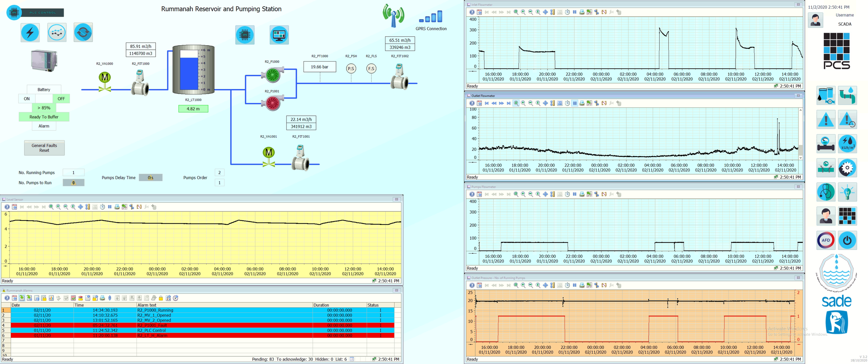Image resolution: width=868 pixels, height=364 pixels.
Task: Click the alphabetical sort icon in alarms toolbar
Action: tap(168, 298)
